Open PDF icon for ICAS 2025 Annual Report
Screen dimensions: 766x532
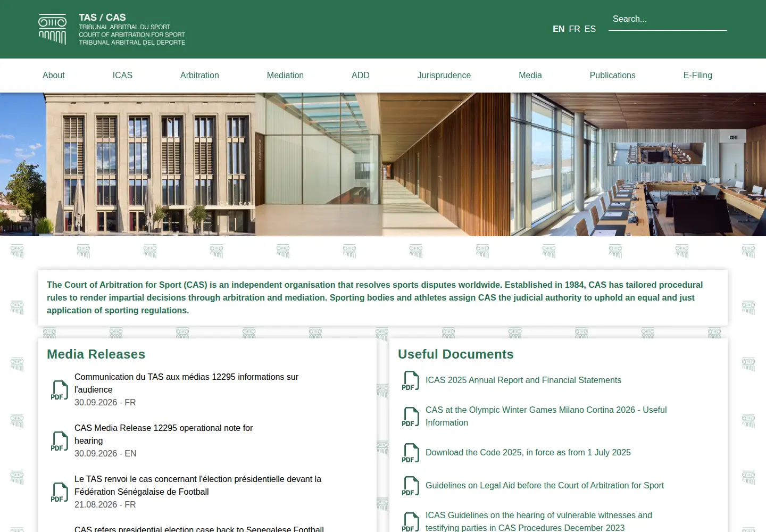click(x=411, y=380)
